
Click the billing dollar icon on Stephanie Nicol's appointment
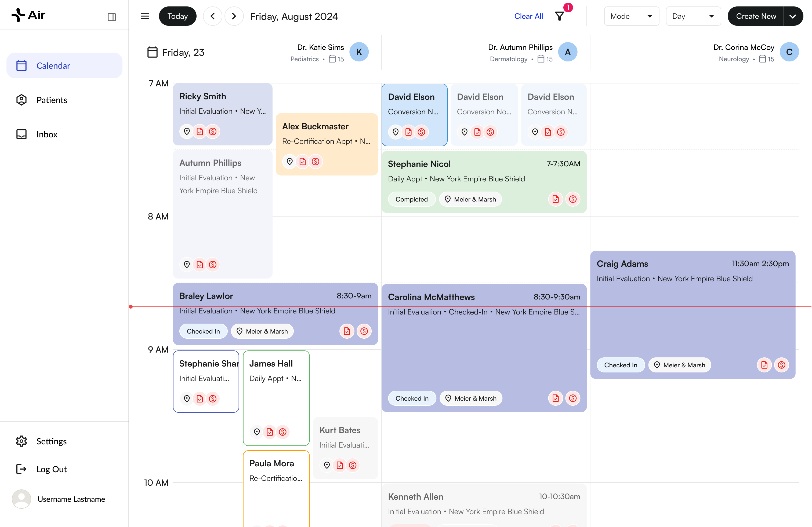[x=572, y=199]
